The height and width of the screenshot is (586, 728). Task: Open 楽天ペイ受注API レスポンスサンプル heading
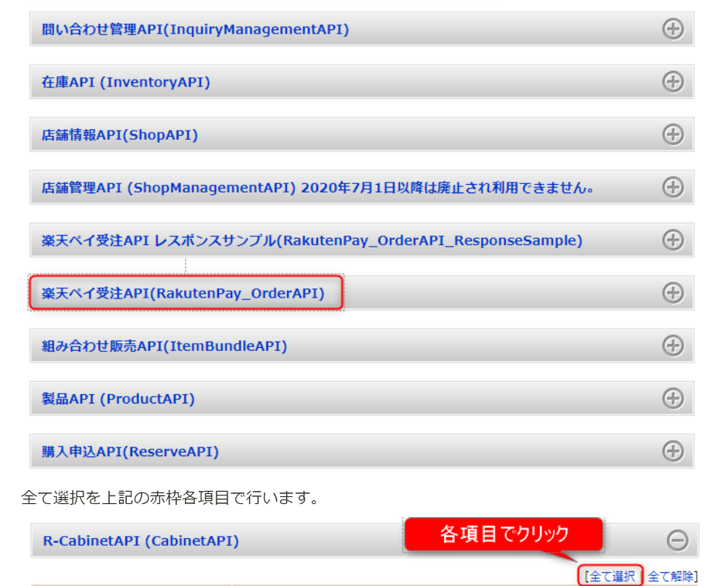pyautogui.click(x=312, y=240)
